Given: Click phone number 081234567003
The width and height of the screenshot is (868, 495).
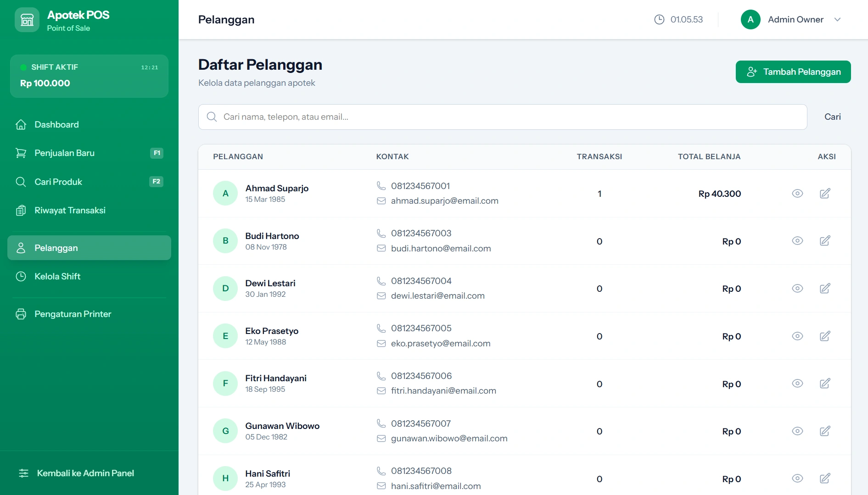Looking at the screenshot, I should point(421,234).
